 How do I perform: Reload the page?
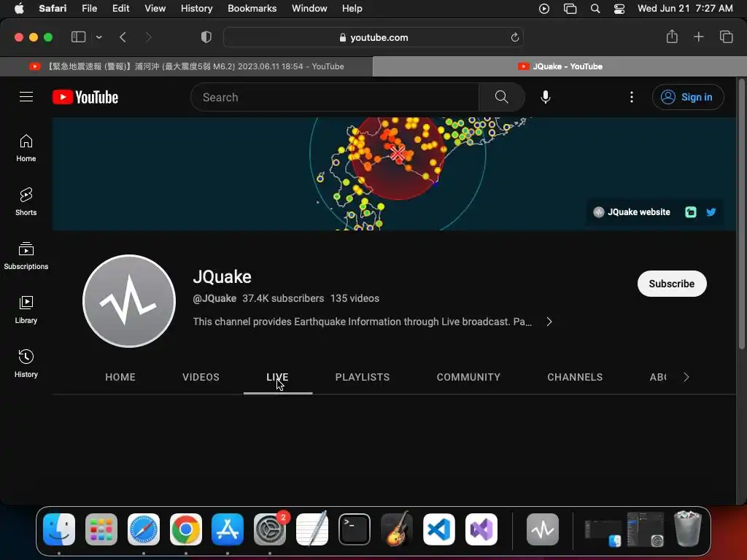tap(514, 37)
